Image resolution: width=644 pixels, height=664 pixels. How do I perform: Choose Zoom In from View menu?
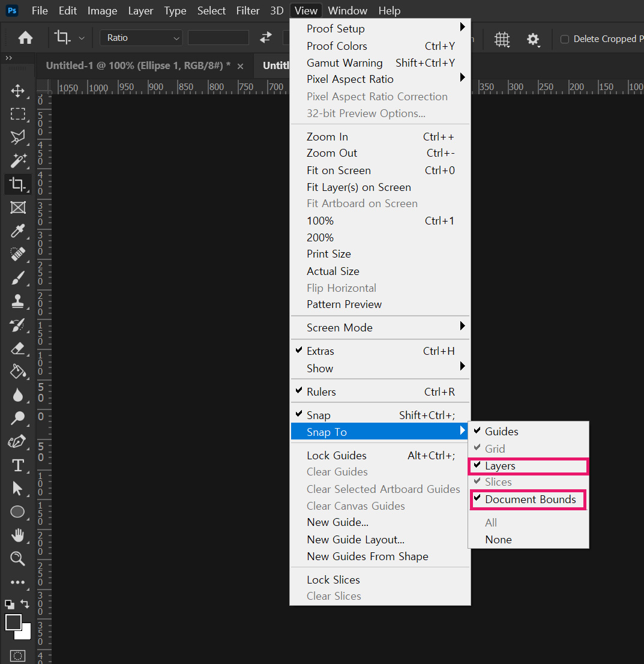[381, 137]
